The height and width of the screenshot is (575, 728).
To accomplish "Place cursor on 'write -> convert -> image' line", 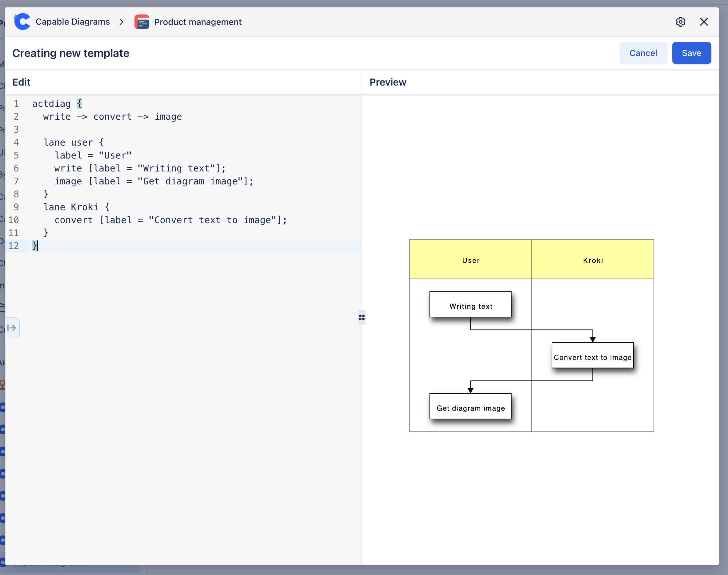I will [x=112, y=117].
